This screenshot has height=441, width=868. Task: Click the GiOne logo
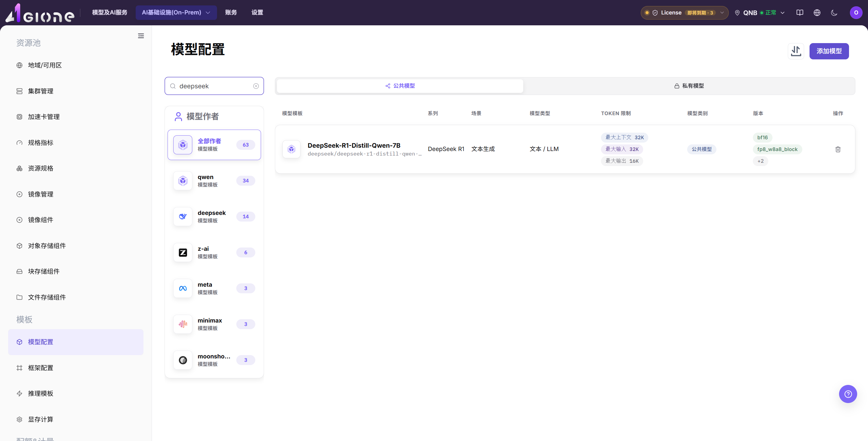(40, 13)
